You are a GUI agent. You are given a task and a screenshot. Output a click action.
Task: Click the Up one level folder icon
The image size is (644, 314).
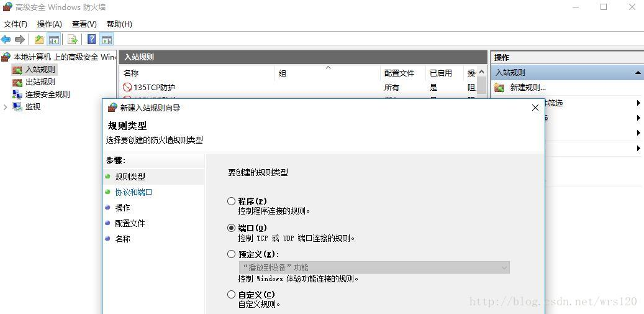tap(39, 39)
